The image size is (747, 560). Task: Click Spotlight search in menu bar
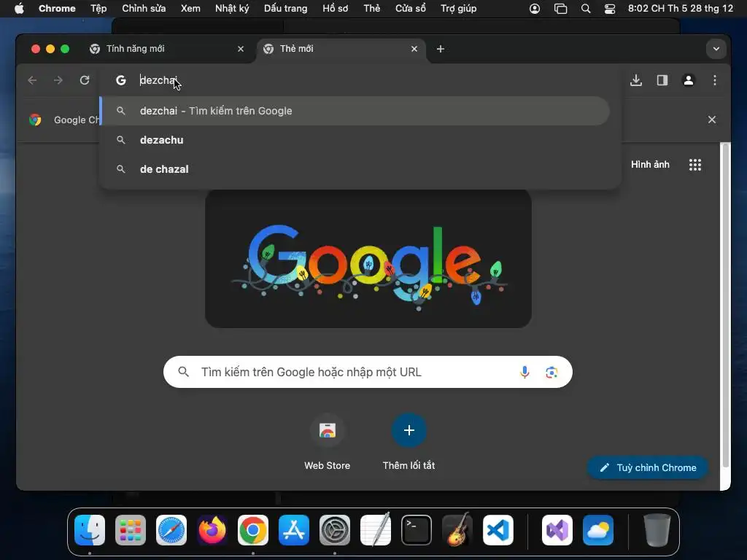586,9
